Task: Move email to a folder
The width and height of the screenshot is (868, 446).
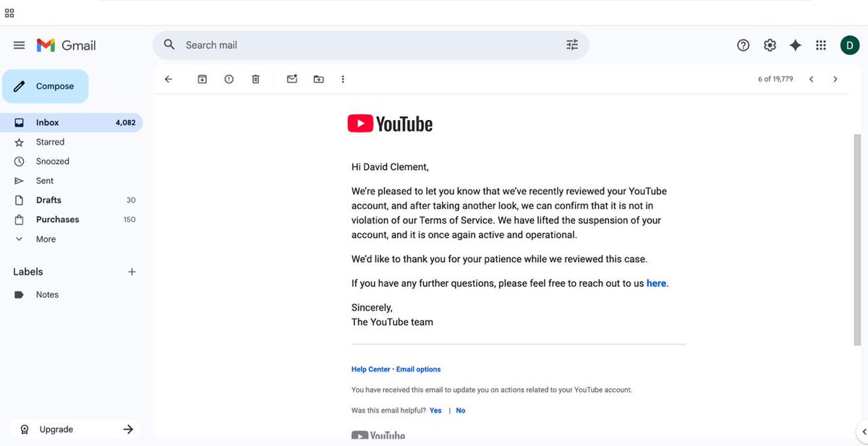Action: (x=318, y=79)
